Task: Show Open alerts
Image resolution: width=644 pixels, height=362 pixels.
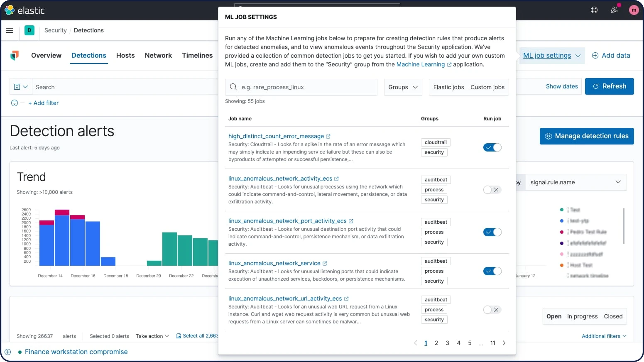Action: coord(554,316)
